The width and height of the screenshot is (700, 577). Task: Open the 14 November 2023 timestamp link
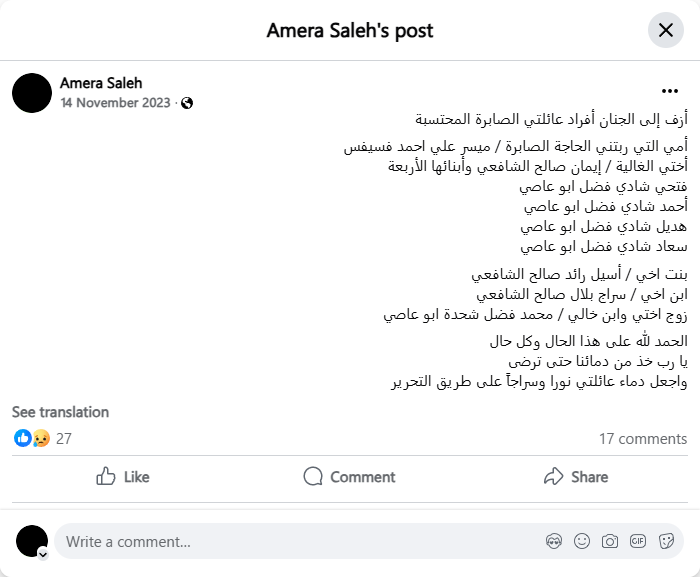(115, 102)
